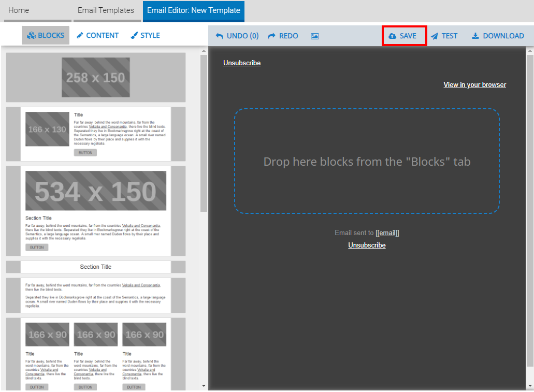Click blocks panel scrollbar up arrow
534x392 pixels.
coord(204,51)
